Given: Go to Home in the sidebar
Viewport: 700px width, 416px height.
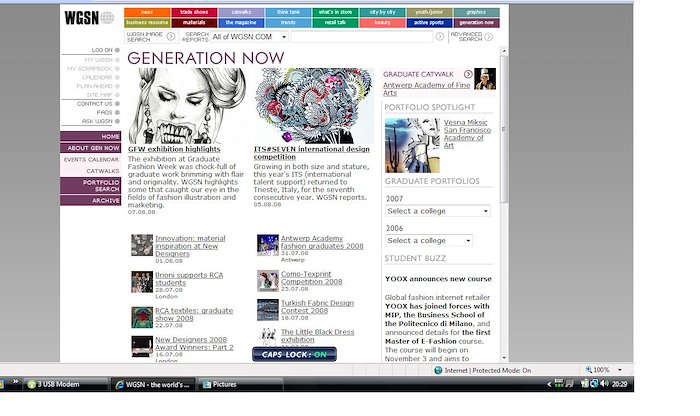Looking at the screenshot, I should point(91,136).
